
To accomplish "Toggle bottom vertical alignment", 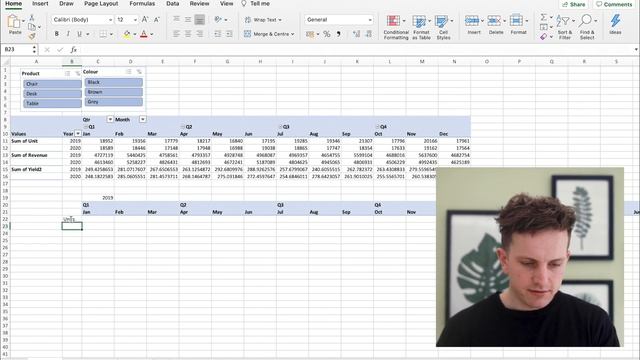I will [200, 19].
